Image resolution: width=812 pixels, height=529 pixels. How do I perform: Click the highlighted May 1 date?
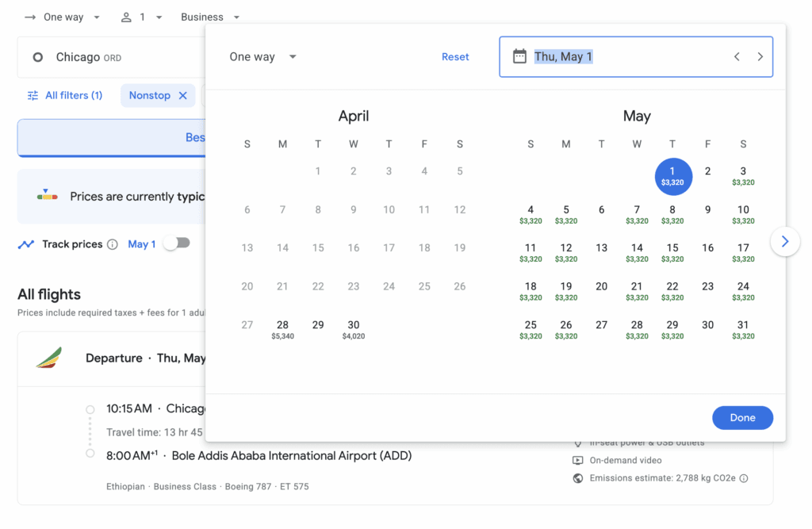point(672,176)
